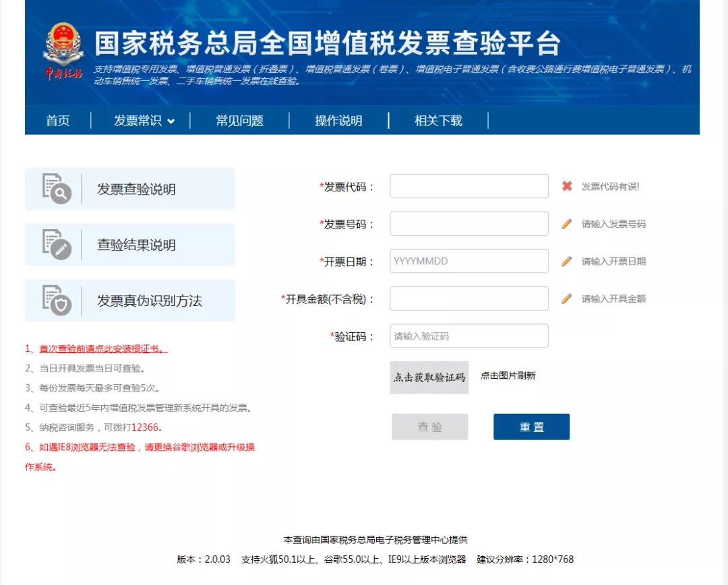Click the pencil edit icon beside 开票日期

(566, 261)
